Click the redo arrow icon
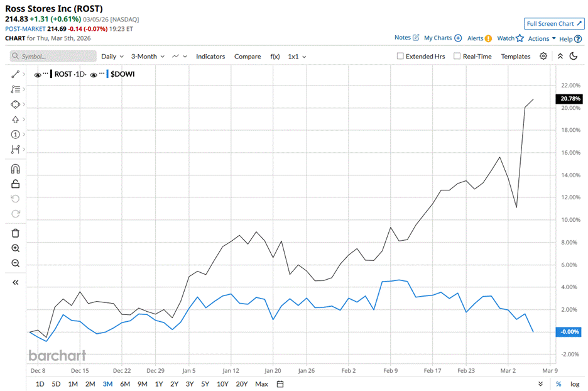 15,214
